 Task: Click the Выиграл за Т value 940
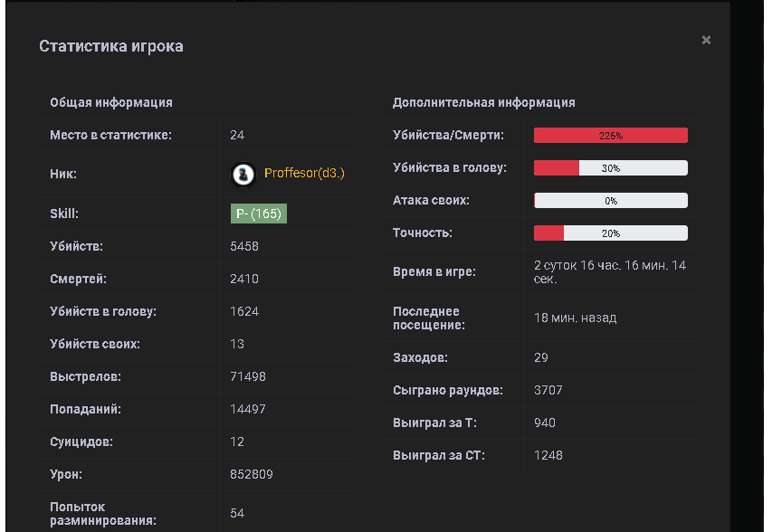tap(545, 423)
